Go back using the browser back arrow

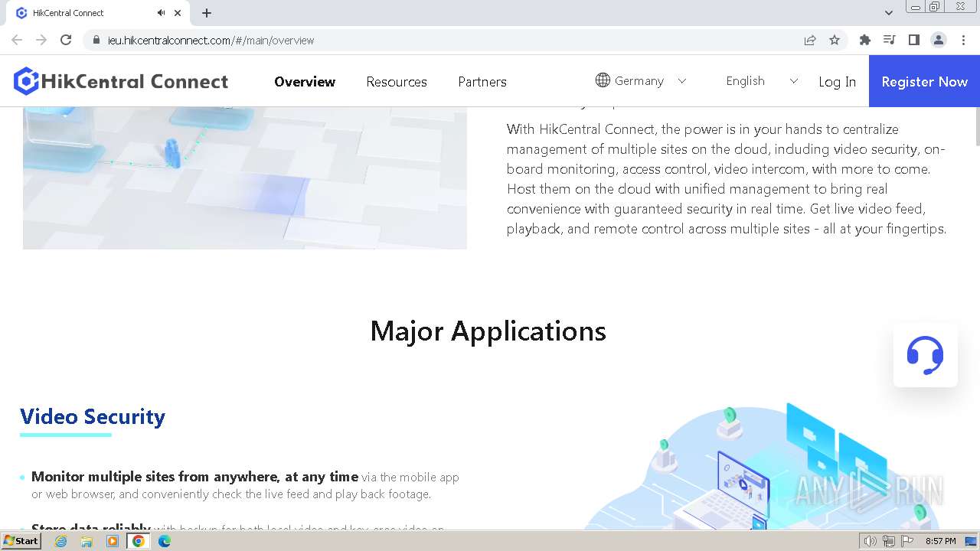(17, 40)
